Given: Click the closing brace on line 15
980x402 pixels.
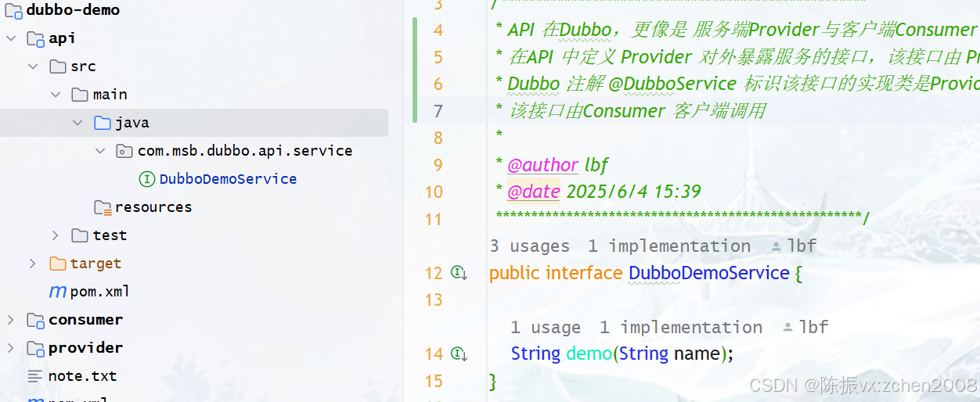Looking at the screenshot, I should [493, 382].
